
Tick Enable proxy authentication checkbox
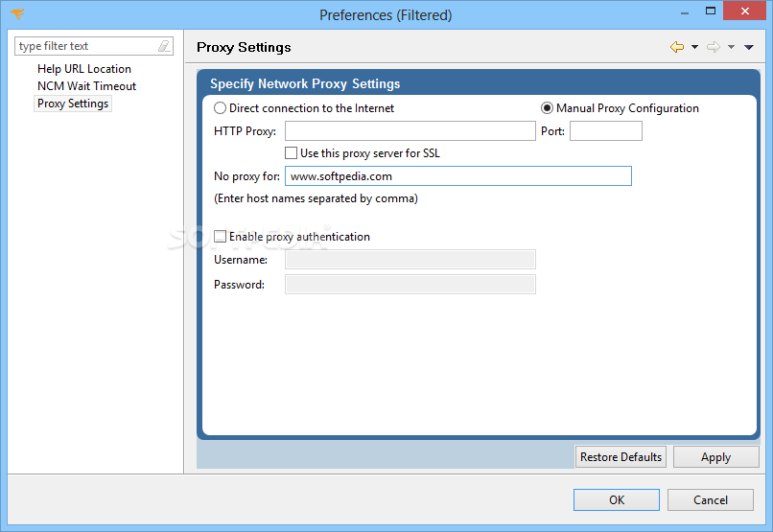click(x=221, y=237)
